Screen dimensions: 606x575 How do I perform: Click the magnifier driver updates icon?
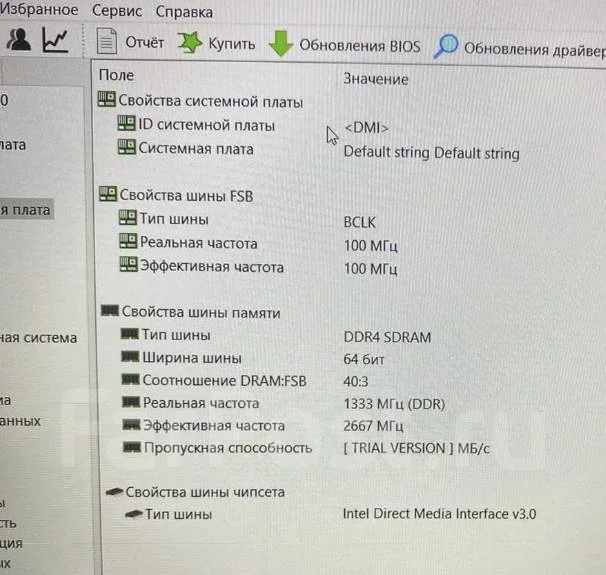(446, 46)
